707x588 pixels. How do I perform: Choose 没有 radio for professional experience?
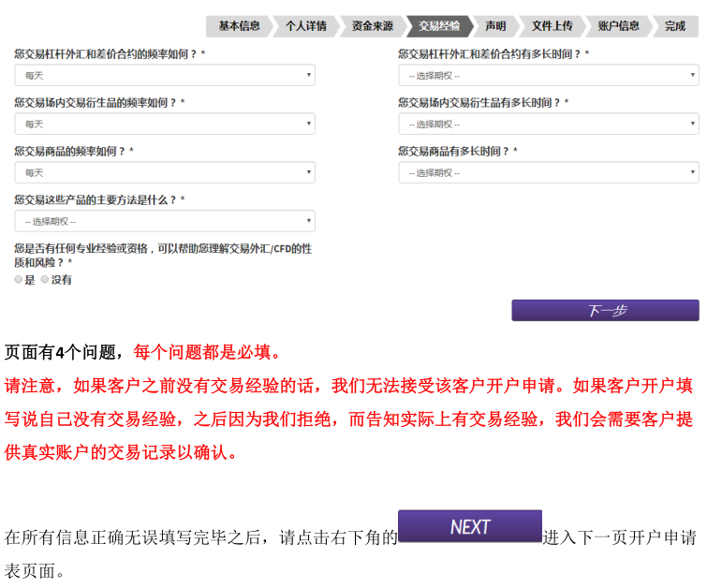point(45,279)
